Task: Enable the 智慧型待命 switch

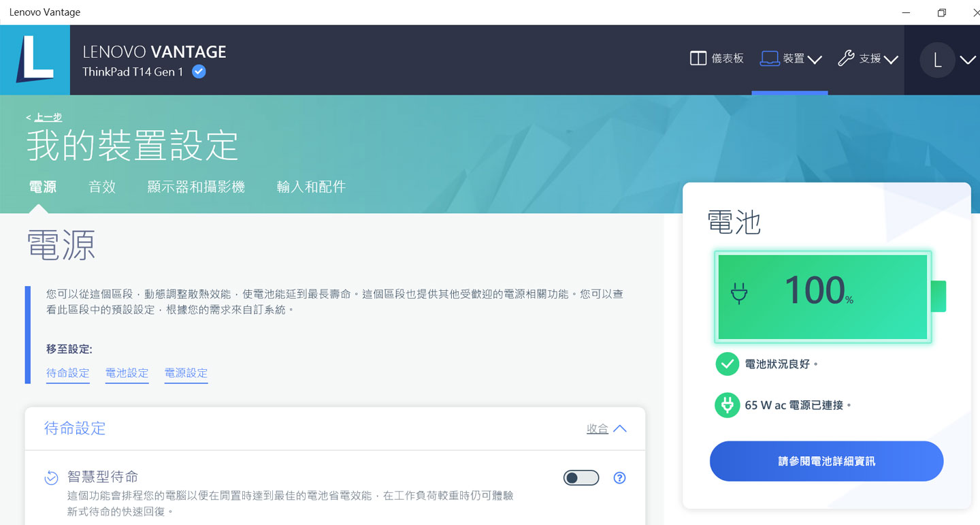Action: tap(581, 478)
